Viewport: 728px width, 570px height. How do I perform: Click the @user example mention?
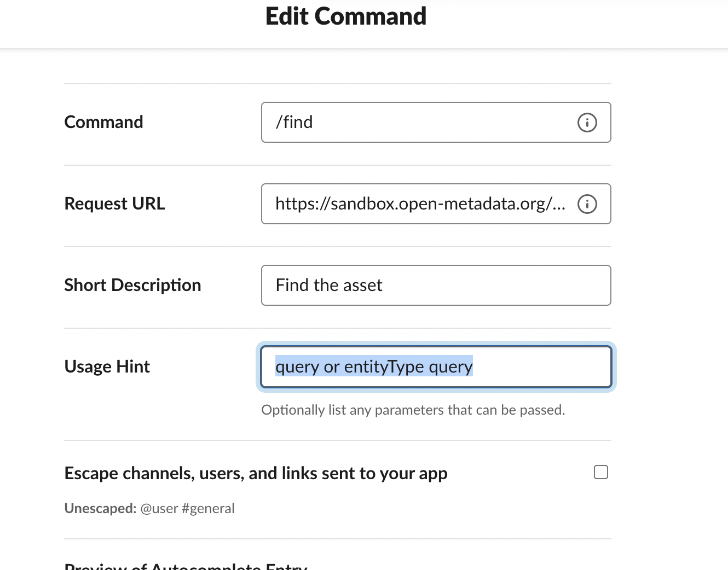pyautogui.click(x=159, y=509)
